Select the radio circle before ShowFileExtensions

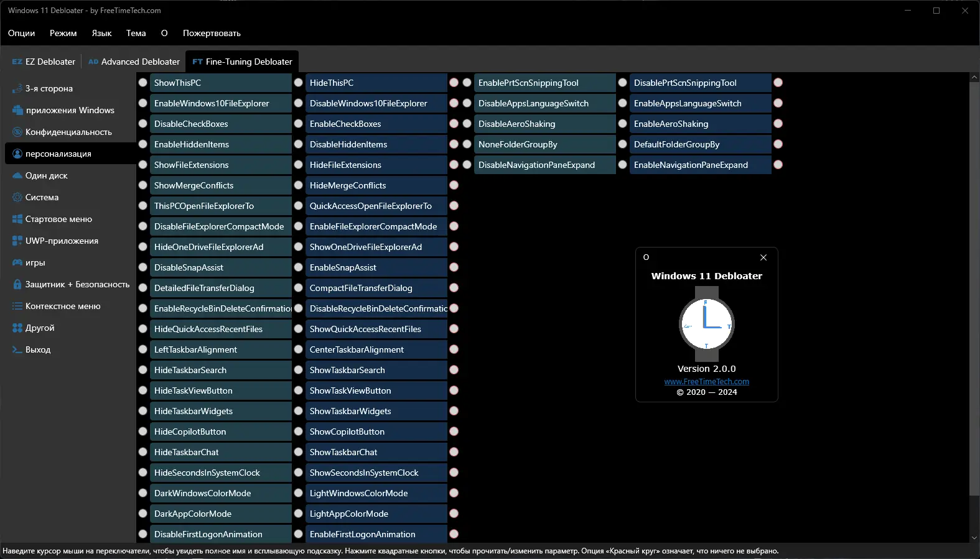pyautogui.click(x=143, y=165)
